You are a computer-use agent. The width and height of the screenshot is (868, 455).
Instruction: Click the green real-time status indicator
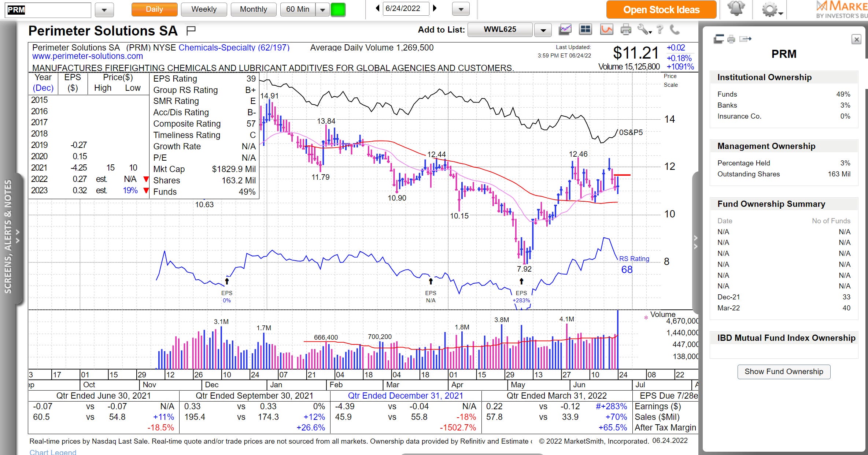click(x=338, y=10)
